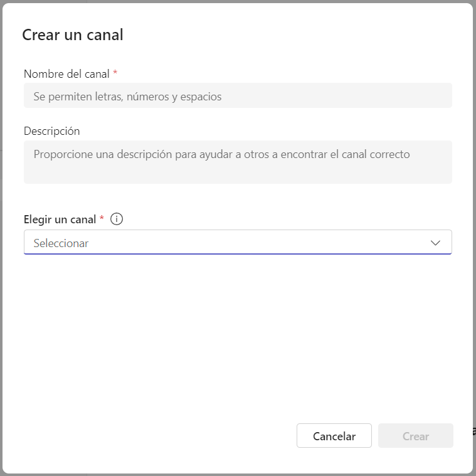The height and width of the screenshot is (476, 476).
Task: Click into the Descripción text area
Action: point(238,162)
